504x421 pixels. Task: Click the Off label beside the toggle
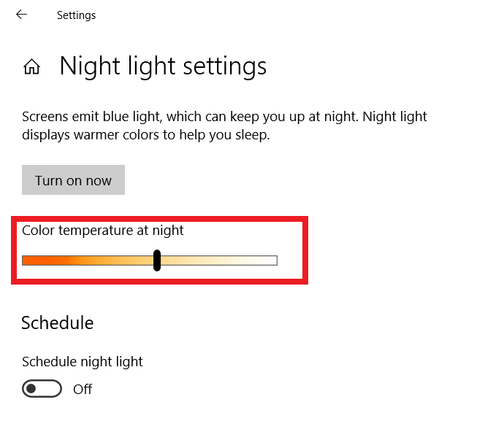point(83,389)
